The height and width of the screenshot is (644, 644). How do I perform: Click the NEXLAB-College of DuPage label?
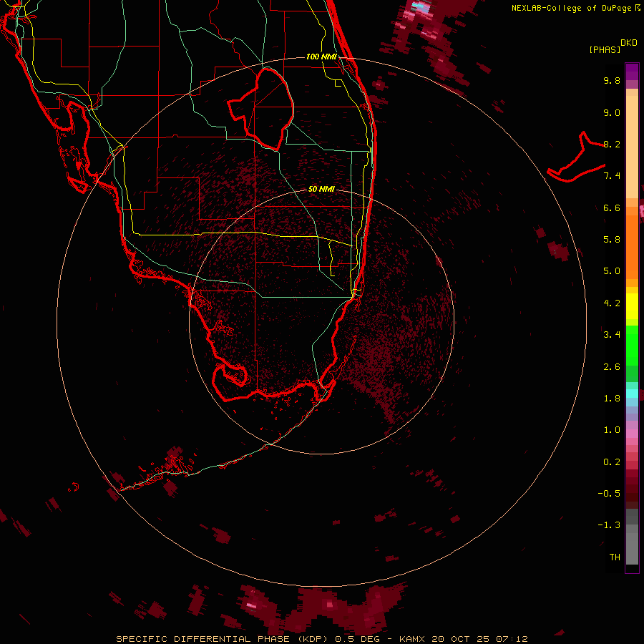coord(572,8)
